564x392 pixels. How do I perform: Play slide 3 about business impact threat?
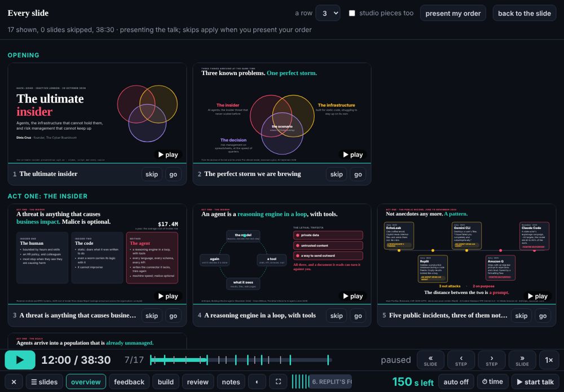coord(168,296)
